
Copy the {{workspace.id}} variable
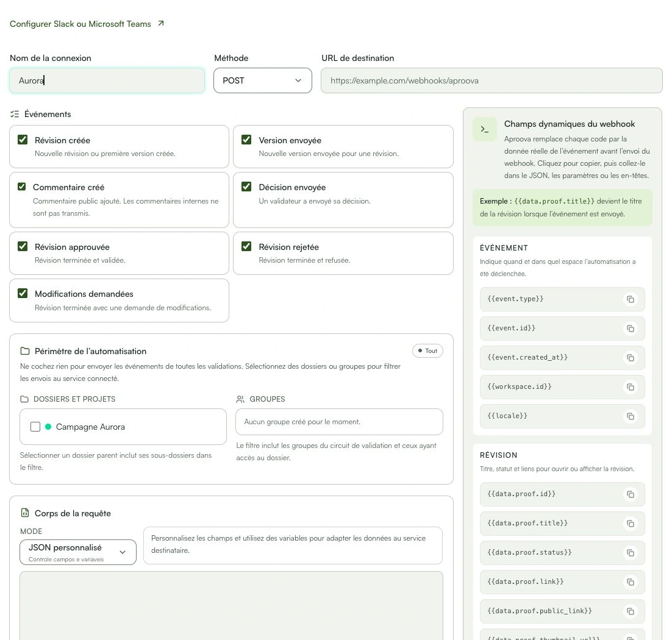[630, 387]
